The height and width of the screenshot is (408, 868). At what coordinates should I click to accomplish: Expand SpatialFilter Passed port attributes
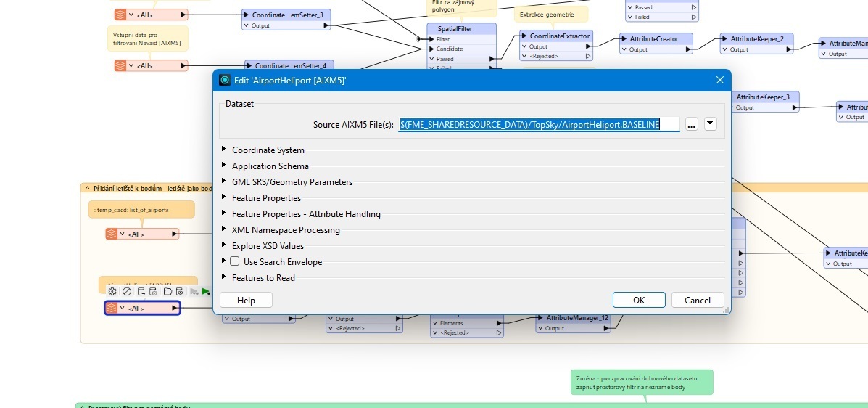[431, 59]
